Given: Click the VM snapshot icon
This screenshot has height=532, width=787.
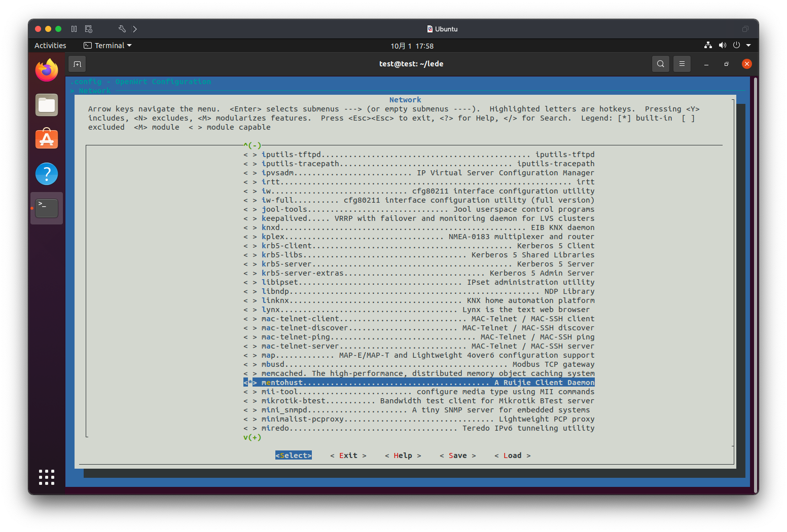Looking at the screenshot, I should [89, 29].
